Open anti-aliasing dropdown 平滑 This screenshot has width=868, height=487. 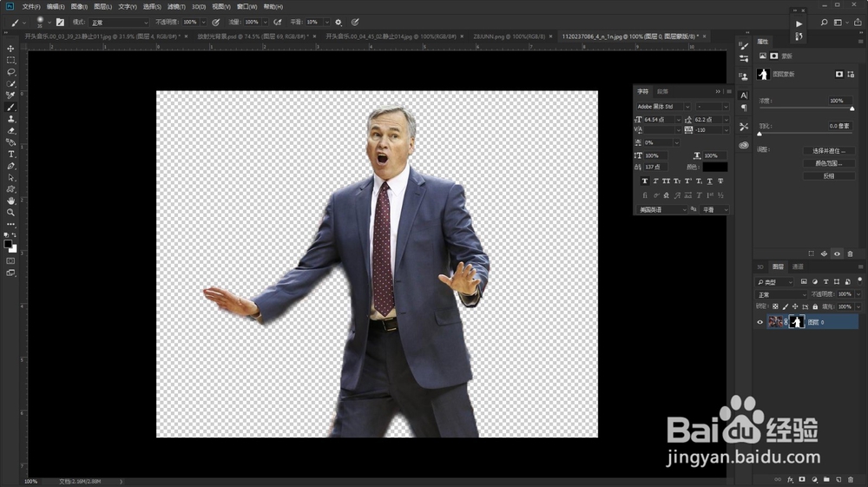[x=715, y=210]
